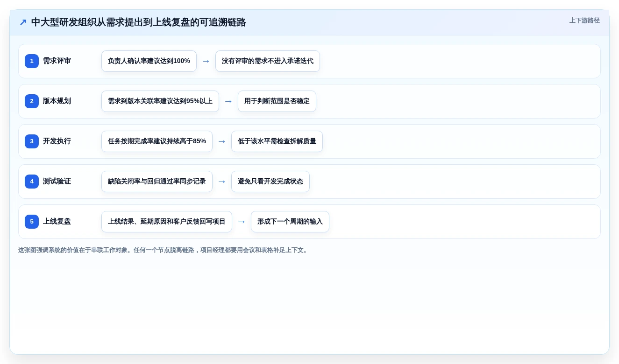Click the arrow in the 开发执行 row
Image resolution: width=619 pixels, height=364 pixels.
[x=222, y=141]
